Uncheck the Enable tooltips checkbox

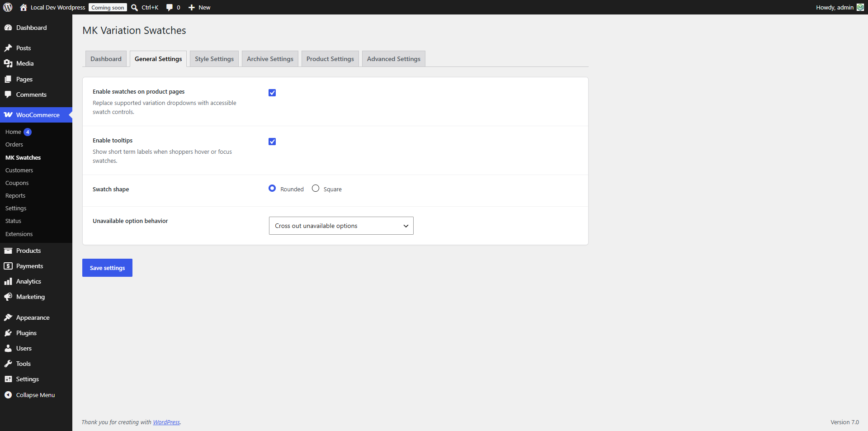[x=272, y=142]
